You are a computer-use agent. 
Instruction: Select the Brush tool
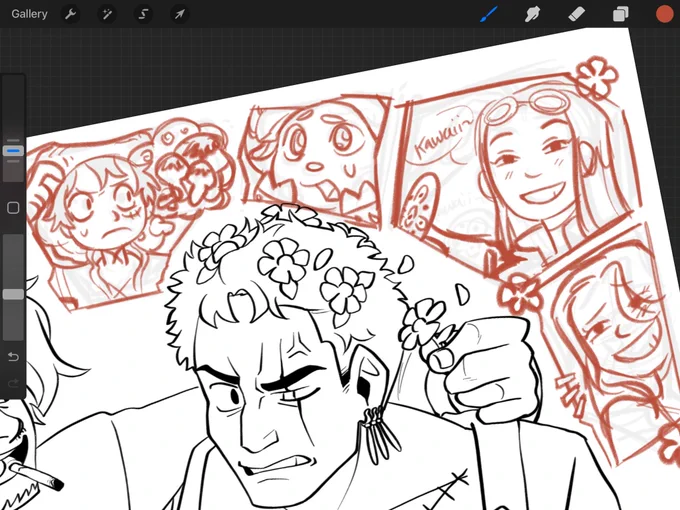coord(489,14)
